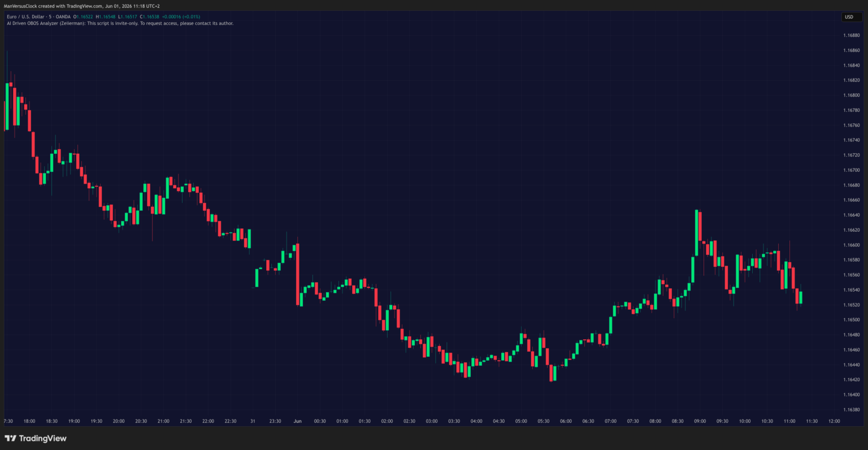Click the 1.16560 price axis label
The image size is (868, 450).
point(852,275)
